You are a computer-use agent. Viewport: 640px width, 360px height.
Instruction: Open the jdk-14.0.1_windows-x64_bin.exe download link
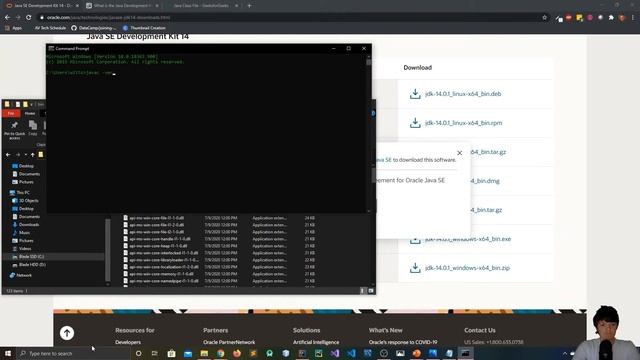pos(468,239)
